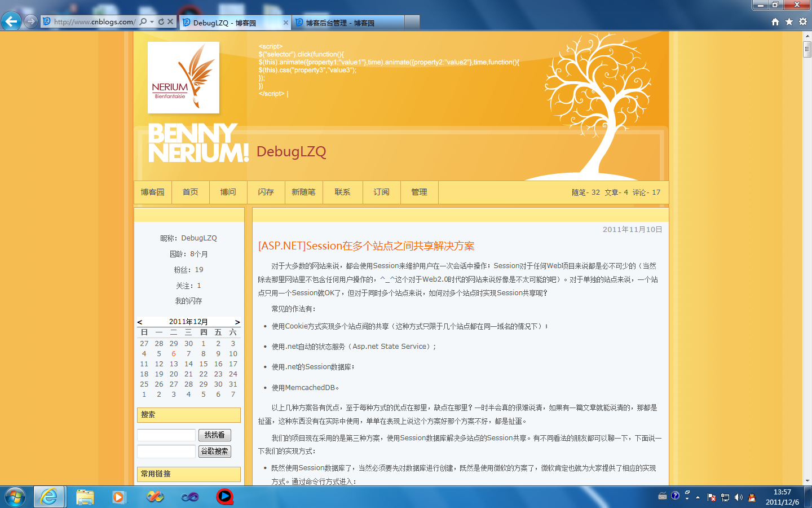Image resolution: width=812 pixels, height=508 pixels.
Task: Go to next month in the calendar
Action: (x=237, y=322)
